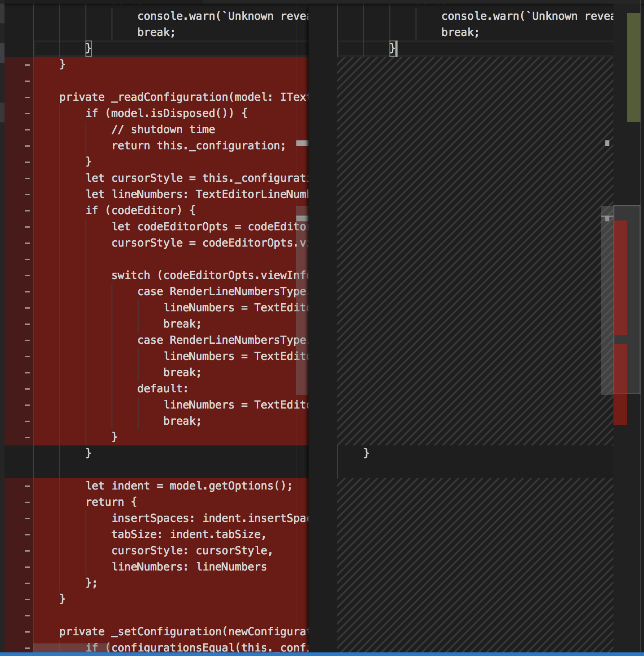This screenshot has height=656, width=644.
Task: Click the 'if (configurationsEqual(this._conf' line
Action: [x=197, y=647]
